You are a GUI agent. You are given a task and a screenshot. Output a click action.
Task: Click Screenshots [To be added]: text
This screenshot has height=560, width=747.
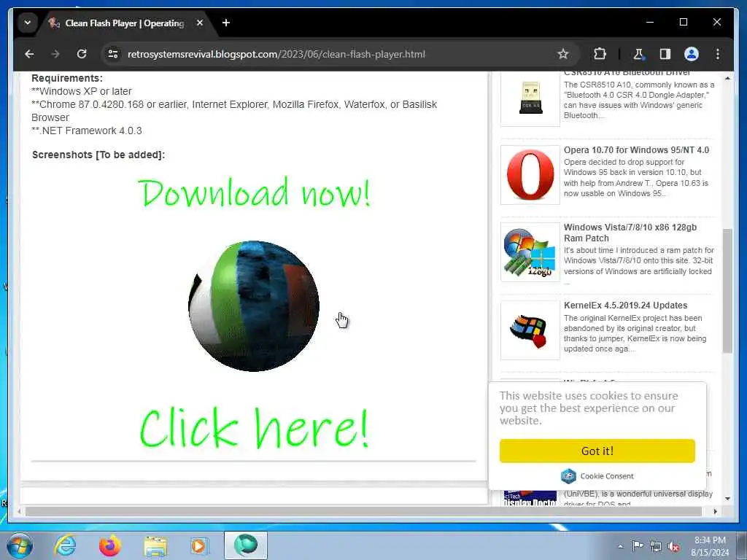click(98, 155)
